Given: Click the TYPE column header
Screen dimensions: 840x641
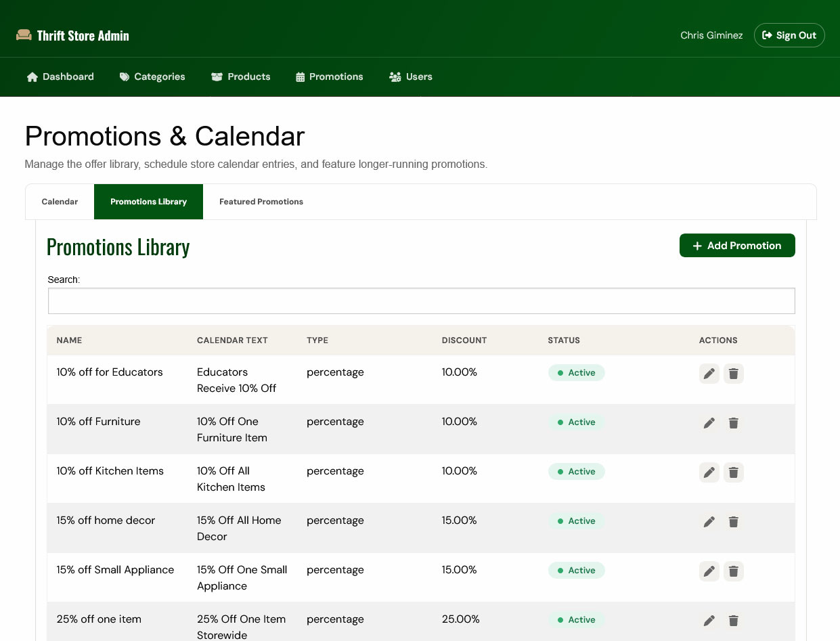Looking at the screenshot, I should coord(317,340).
